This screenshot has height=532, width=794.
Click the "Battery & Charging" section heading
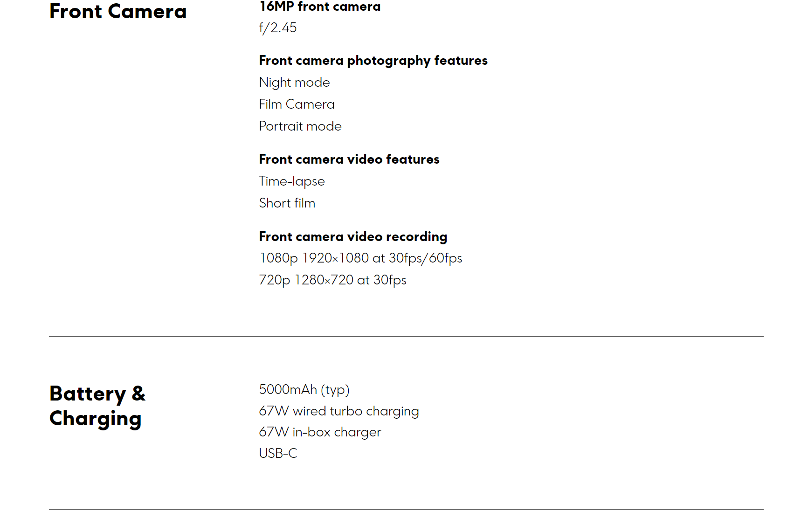click(97, 406)
